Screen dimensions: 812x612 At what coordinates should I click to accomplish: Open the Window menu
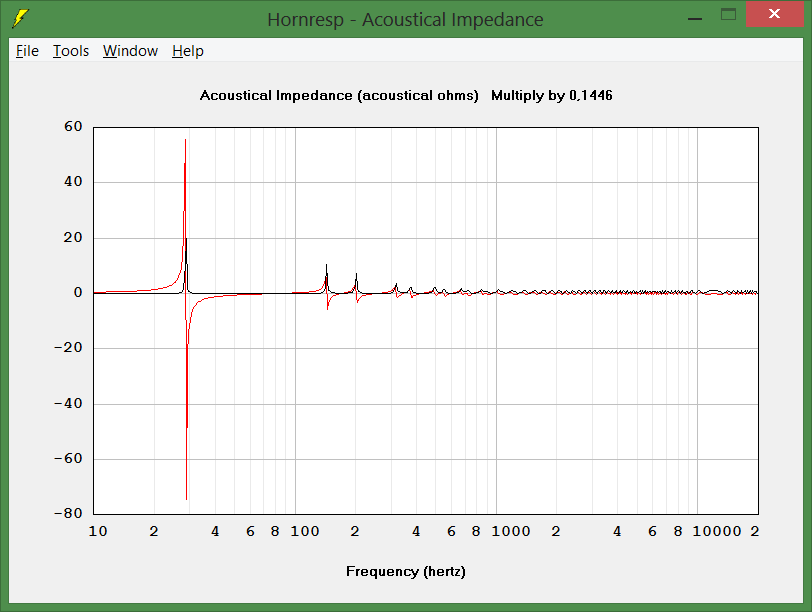[130, 51]
